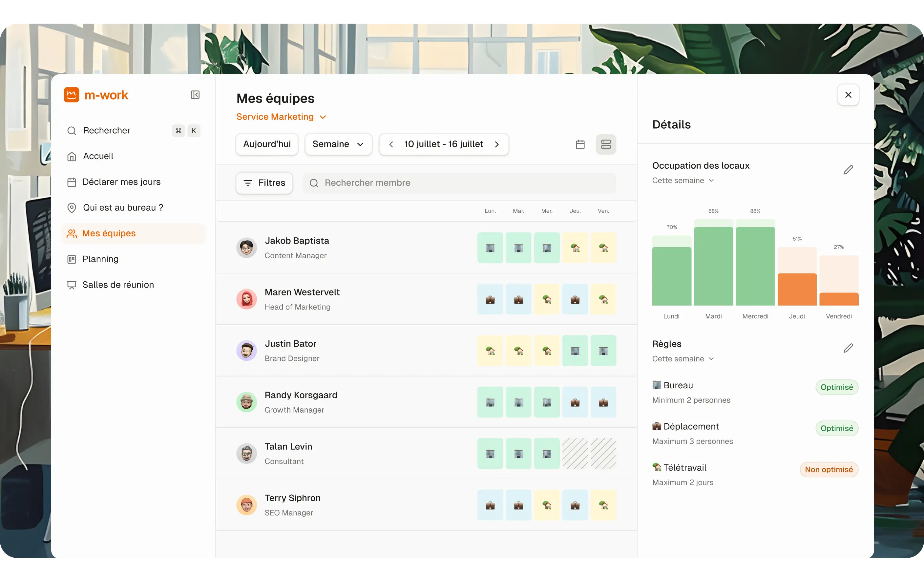Toggle Terry Siphron's Friday télétravail cell
The height and width of the screenshot is (583, 924).
[603, 505]
